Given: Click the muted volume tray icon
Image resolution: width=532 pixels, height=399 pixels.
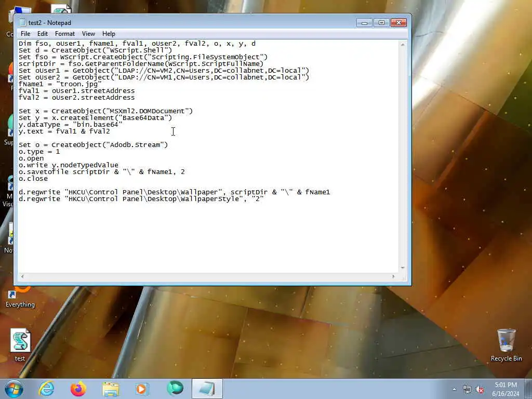Looking at the screenshot, I should (480, 390).
